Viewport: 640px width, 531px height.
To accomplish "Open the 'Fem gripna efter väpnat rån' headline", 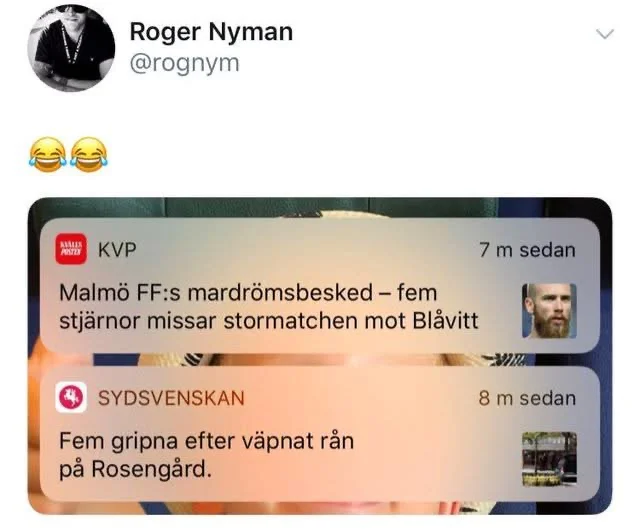I will pyautogui.click(x=207, y=455).
